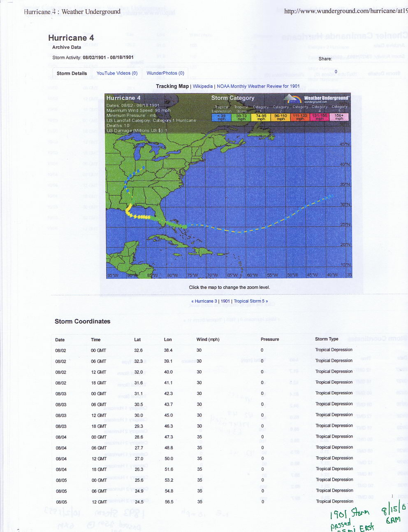
Task: Click the Storm Coordinates heading
Action: click(82, 322)
